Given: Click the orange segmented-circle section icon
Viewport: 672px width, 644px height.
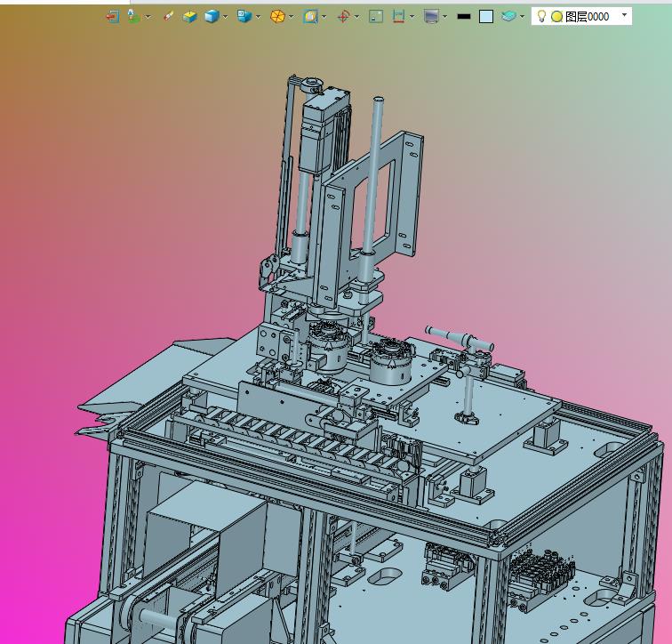Looking at the screenshot, I should pyautogui.click(x=277, y=17).
